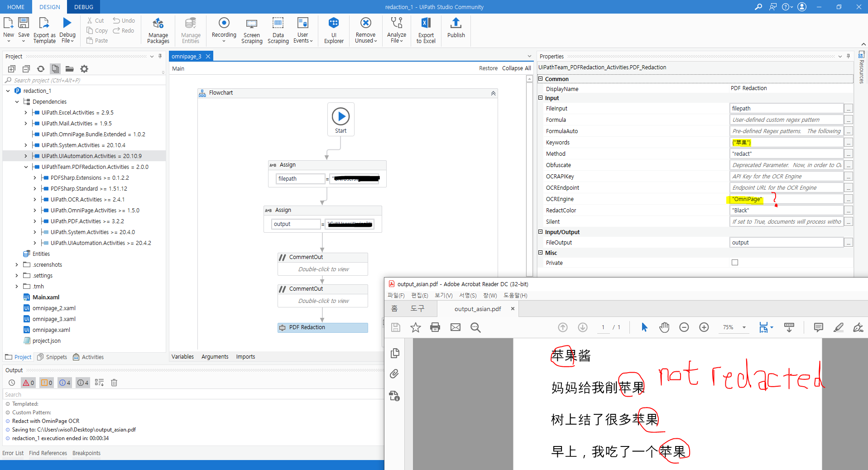Close the omnipage_3 designer tab
This screenshot has width=868, height=470.
208,57
